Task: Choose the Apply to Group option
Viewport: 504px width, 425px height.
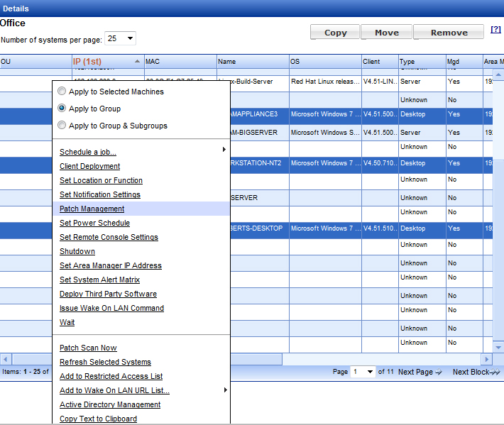Action: point(62,109)
